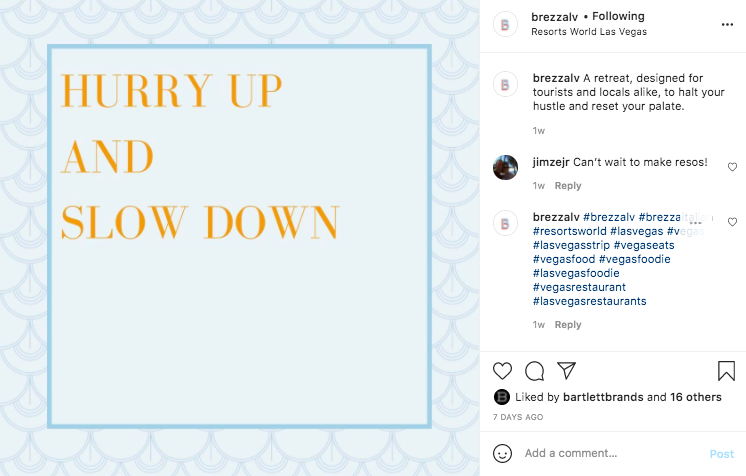Image resolution: width=746 pixels, height=476 pixels.
Task: Share post via paper plane icon
Action: click(566, 371)
